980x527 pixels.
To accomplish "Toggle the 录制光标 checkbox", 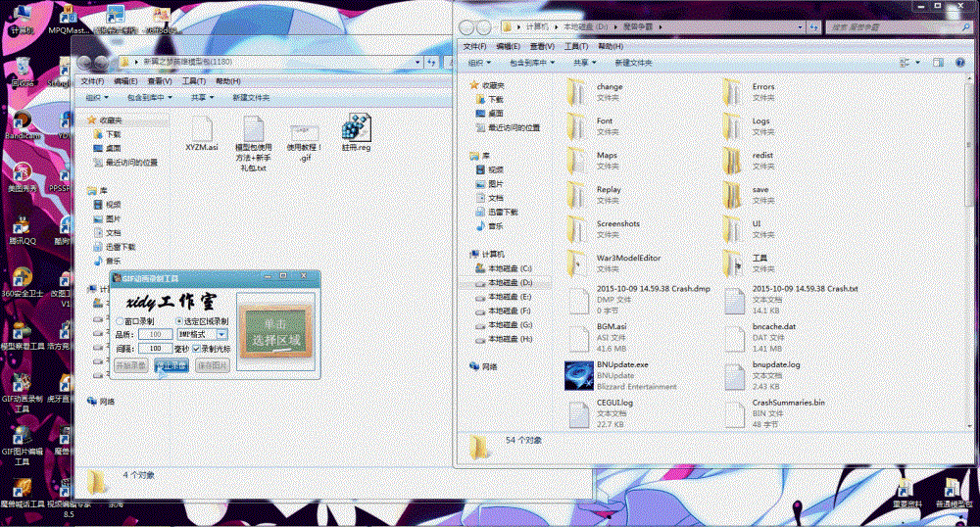I will point(197,348).
